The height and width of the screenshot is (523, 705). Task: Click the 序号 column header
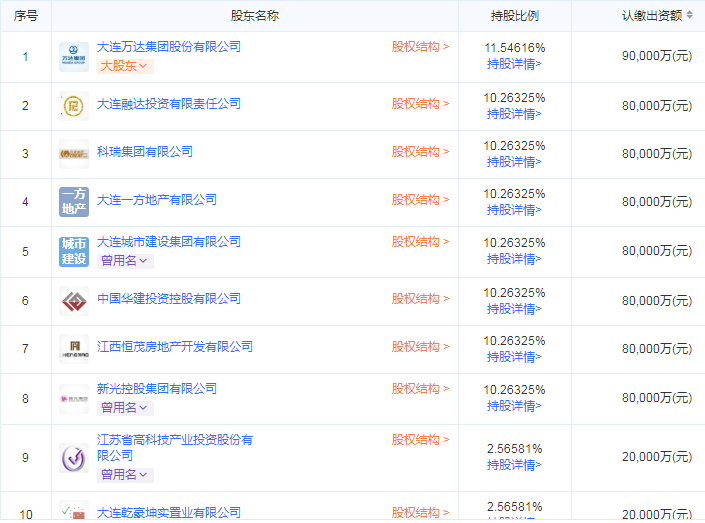pos(26,16)
